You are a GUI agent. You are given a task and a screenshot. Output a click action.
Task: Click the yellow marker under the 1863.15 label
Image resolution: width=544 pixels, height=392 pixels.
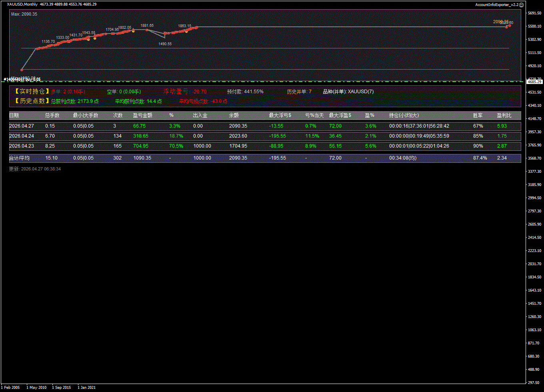point(186,31)
